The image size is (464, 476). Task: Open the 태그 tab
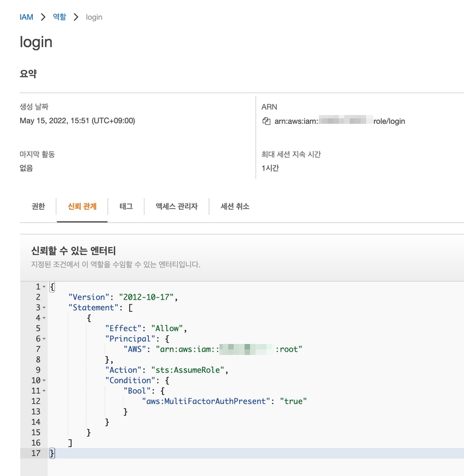point(126,207)
